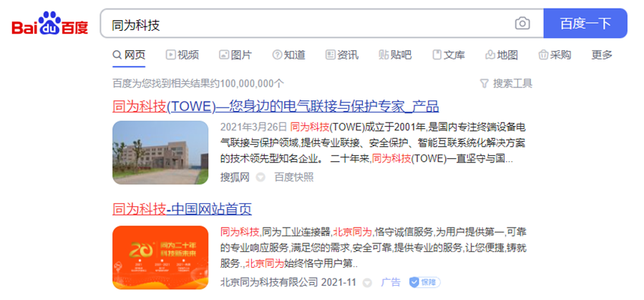Open the 知道 Q&A tab

(289, 54)
